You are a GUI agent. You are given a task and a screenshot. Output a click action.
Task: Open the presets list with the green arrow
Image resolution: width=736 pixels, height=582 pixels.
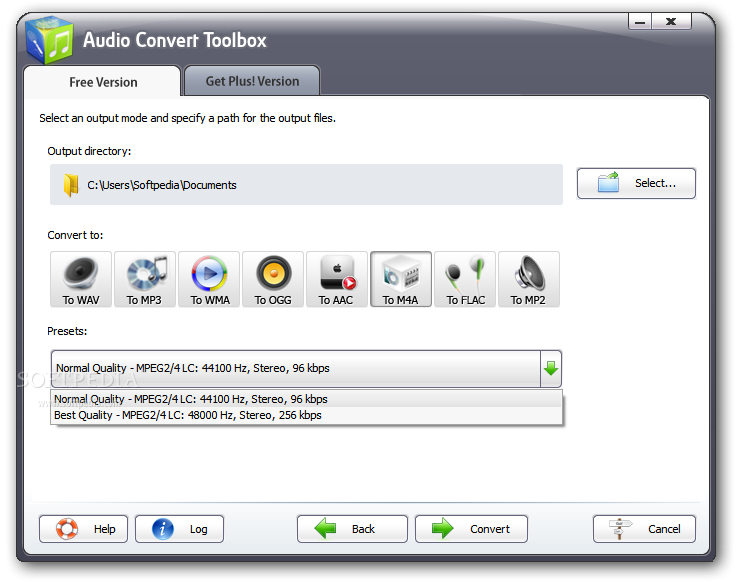[x=551, y=368]
